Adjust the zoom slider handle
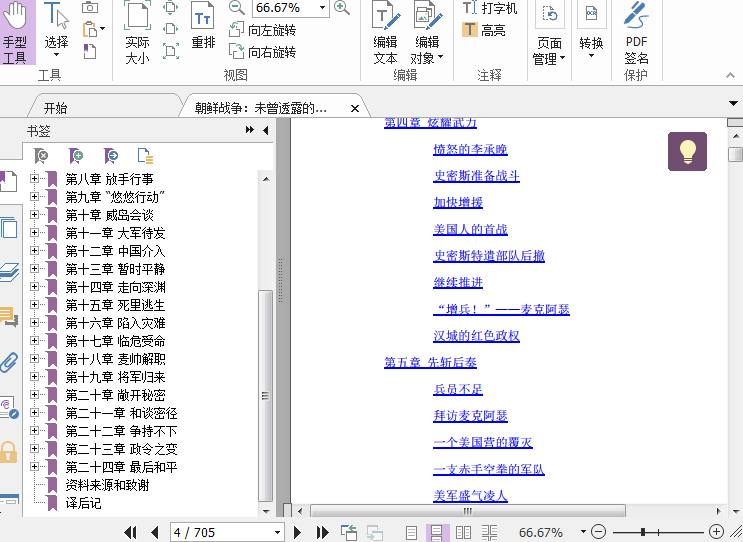This screenshot has width=743, height=542. pos(643,532)
